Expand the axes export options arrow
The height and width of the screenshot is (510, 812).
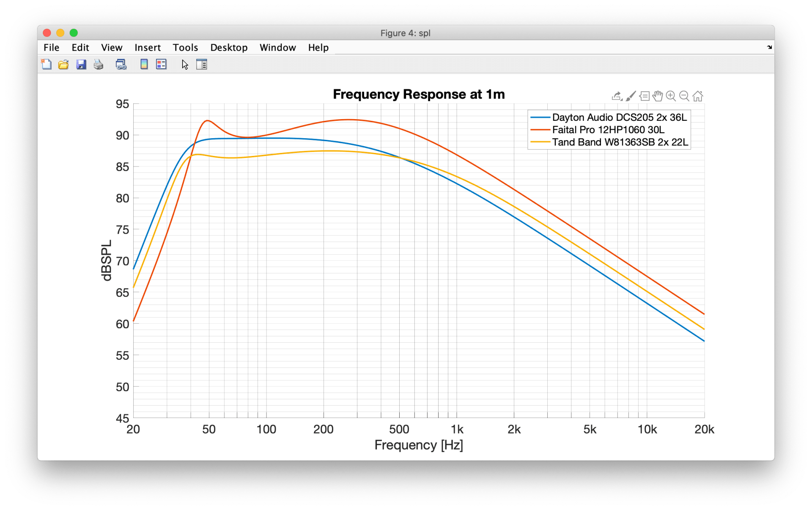617,96
